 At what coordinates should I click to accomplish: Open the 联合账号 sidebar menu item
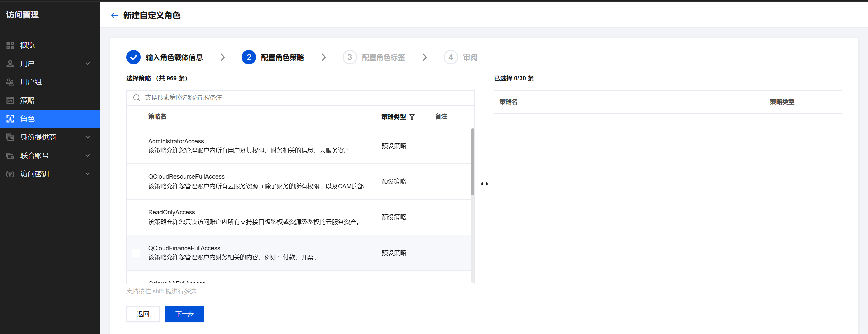(35, 156)
